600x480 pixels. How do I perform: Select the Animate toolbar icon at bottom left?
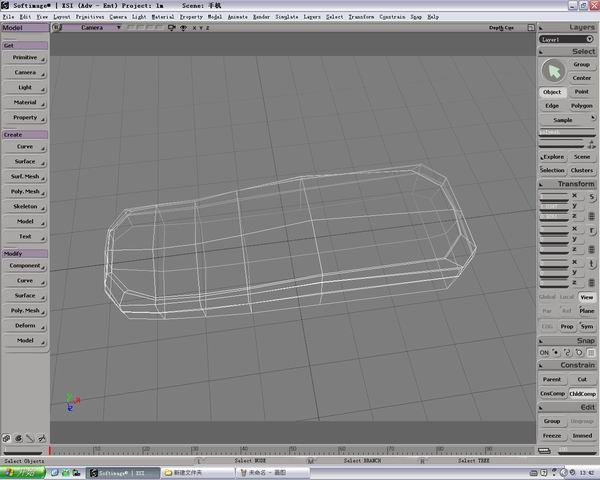18,438
